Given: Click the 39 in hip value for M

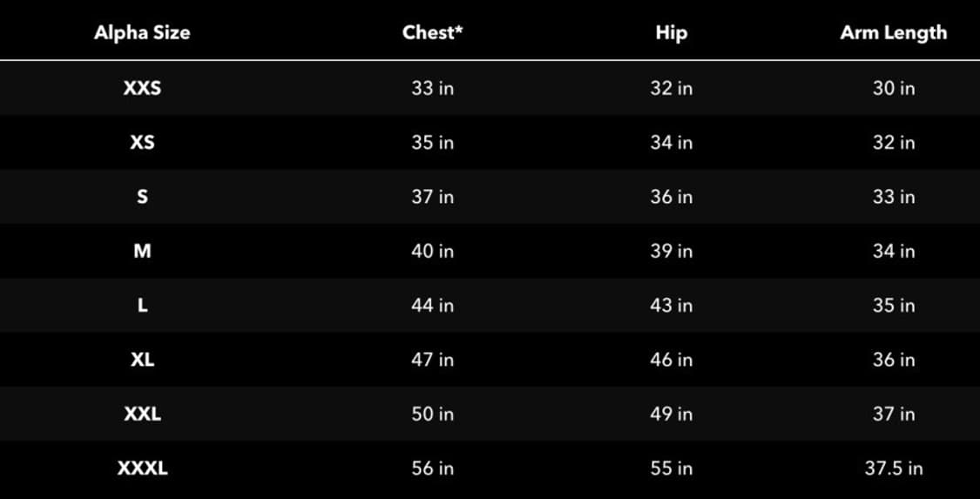Looking at the screenshot, I should [671, 251].
